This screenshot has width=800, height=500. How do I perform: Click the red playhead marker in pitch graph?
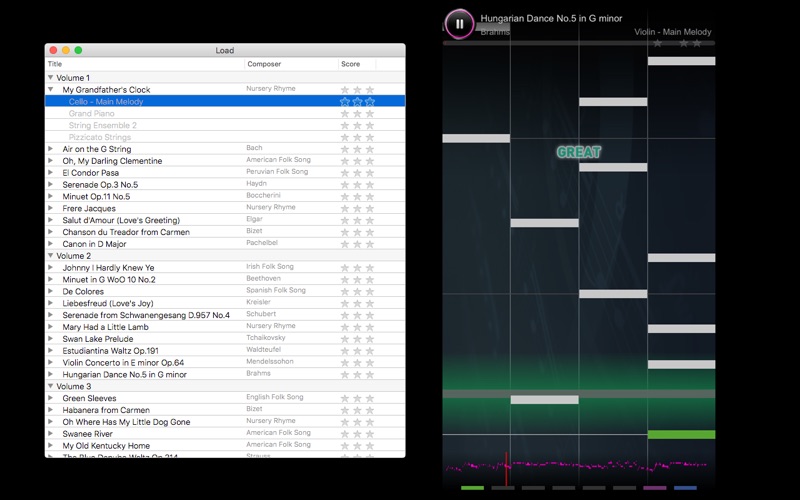click(506, 469)
